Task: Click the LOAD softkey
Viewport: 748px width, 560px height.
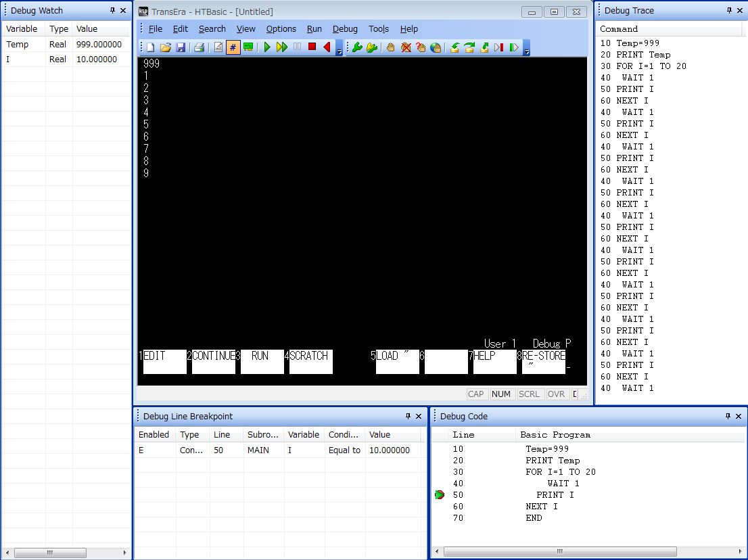Action: coord(398,362)
